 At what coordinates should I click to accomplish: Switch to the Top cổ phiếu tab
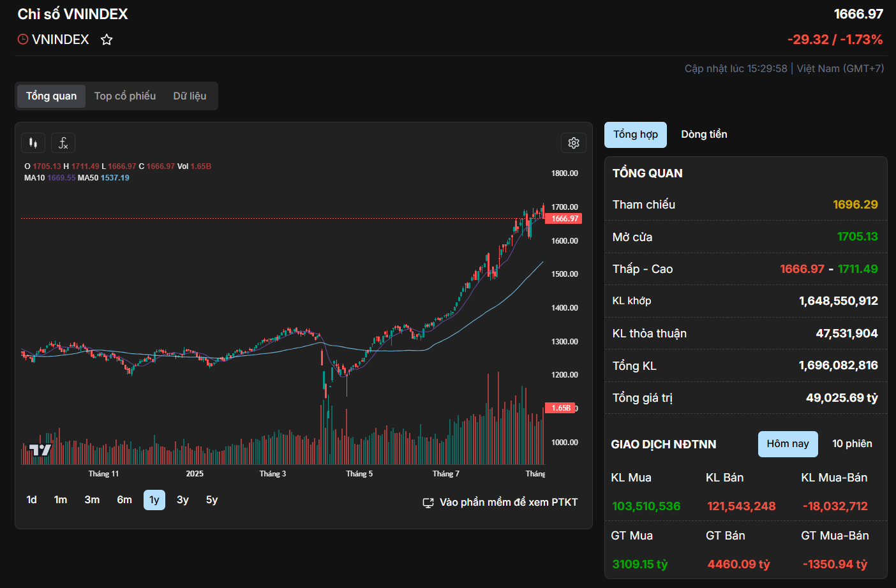[125, 96]
